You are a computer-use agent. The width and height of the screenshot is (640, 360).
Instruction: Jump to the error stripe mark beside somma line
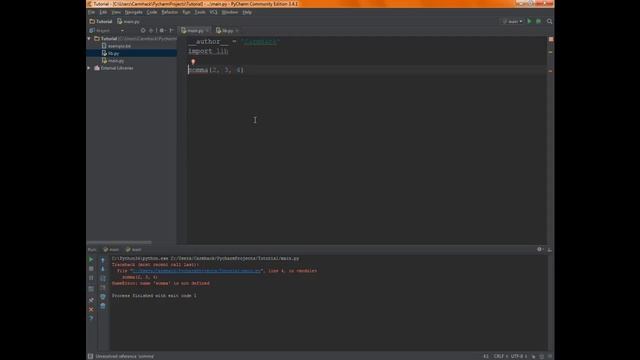(551, 71)
